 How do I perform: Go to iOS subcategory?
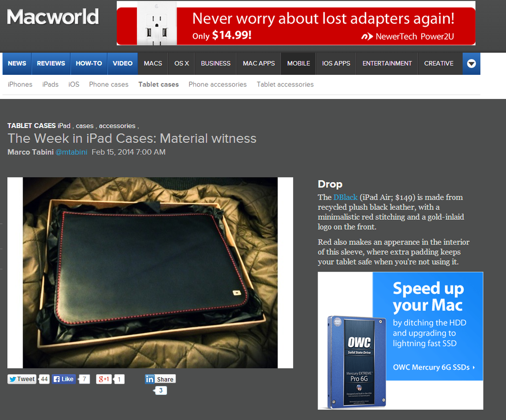(73, 85)
